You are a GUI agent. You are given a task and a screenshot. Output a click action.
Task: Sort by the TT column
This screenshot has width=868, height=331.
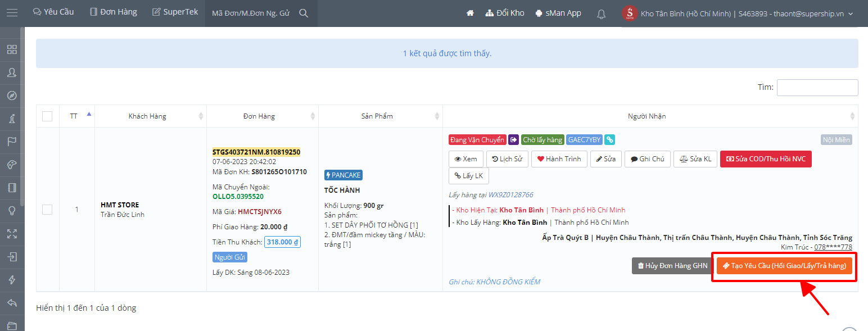(77, 116)
